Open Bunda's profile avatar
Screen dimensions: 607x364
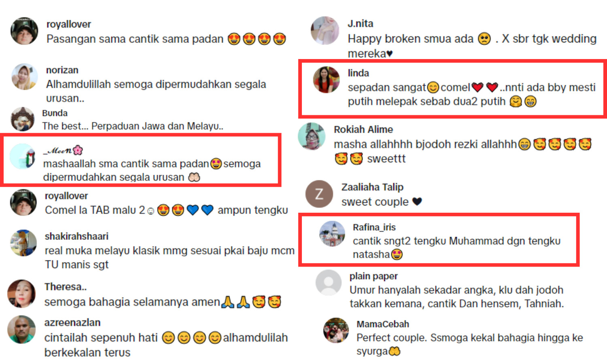(x=23, y=119)
